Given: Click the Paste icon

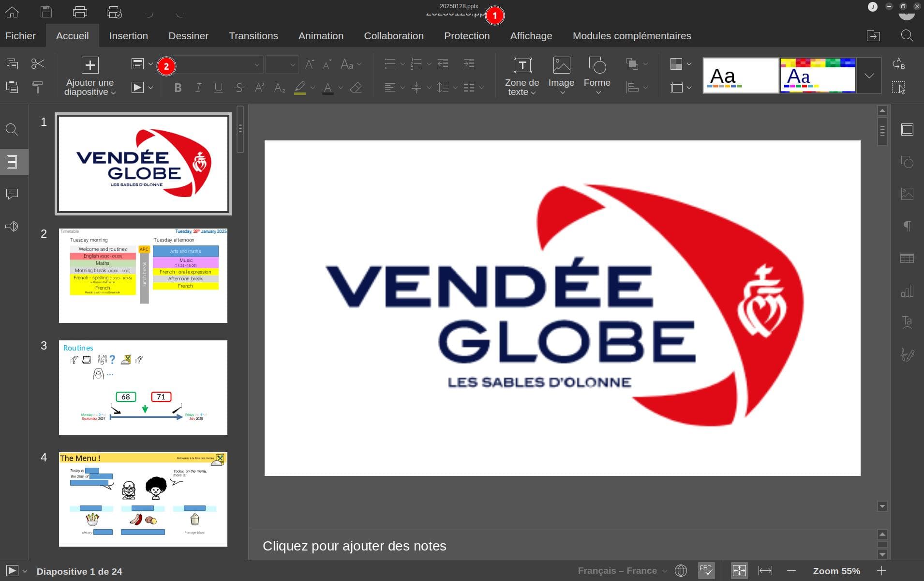Looking at the screenshot, I should click(12, 88).
